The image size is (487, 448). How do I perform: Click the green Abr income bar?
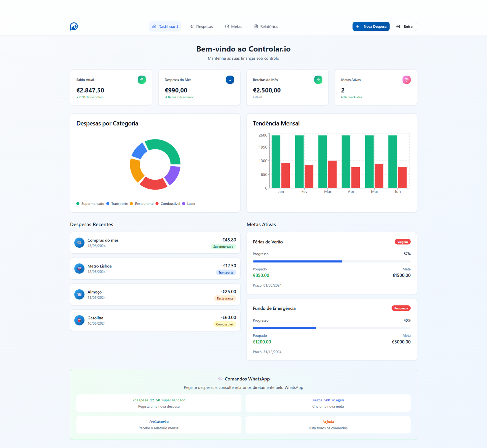[x=346, y=162]
